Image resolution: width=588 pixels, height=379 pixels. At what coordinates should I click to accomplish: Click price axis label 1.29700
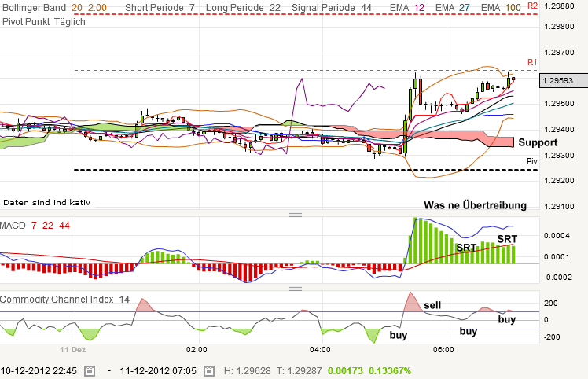559,52
